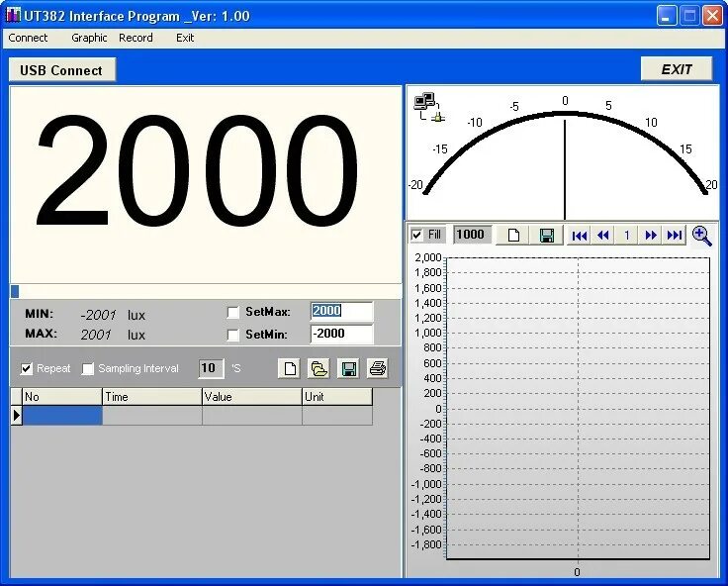
Task: Uncheck the Repeat checkbox
Action: click(27, 368)
